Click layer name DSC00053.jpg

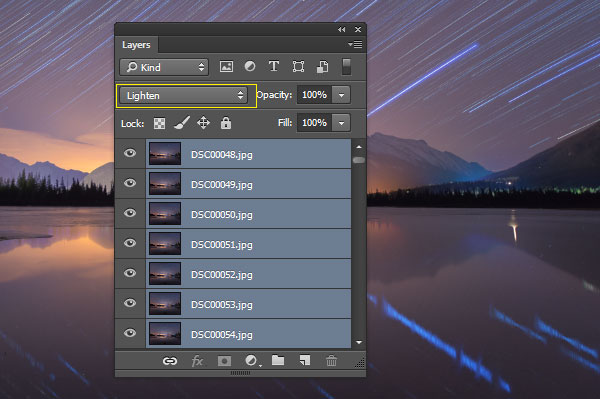[x=222, y=305]
